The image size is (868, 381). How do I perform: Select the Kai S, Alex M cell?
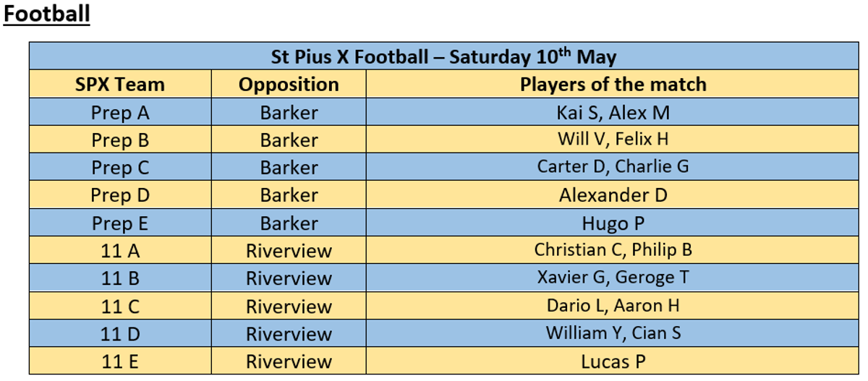point(613,112)
